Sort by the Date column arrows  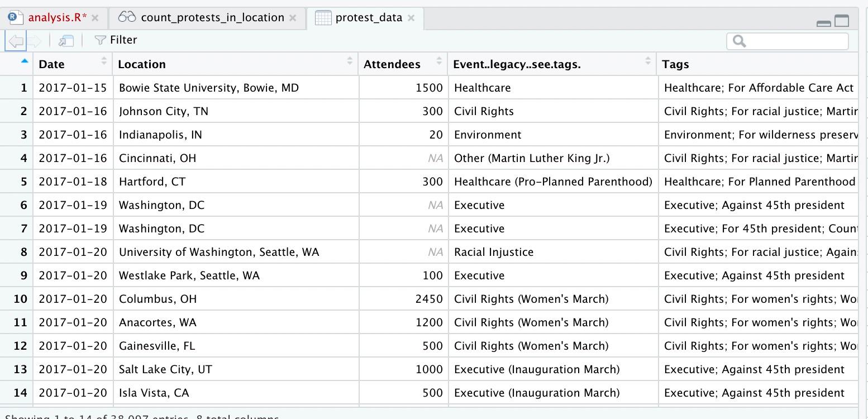[x=104, y=61]
